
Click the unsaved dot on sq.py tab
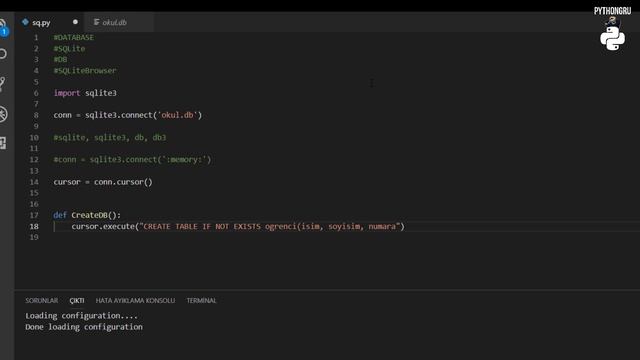75,22
